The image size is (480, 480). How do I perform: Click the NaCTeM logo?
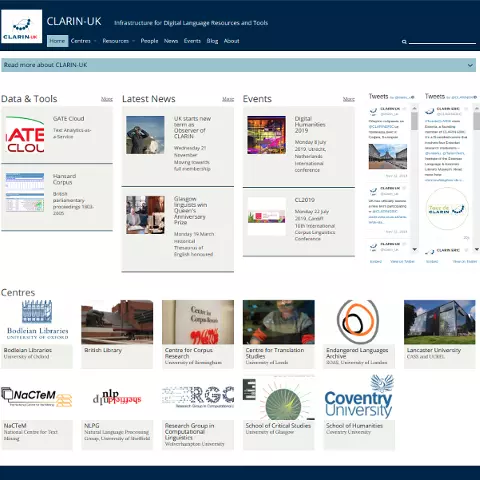point(37,397)
